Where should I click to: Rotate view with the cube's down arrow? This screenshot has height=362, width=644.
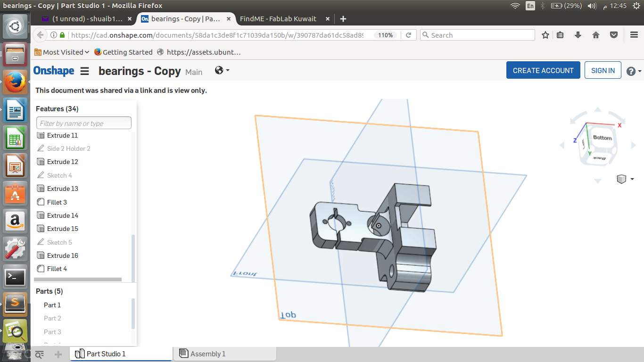598,181
